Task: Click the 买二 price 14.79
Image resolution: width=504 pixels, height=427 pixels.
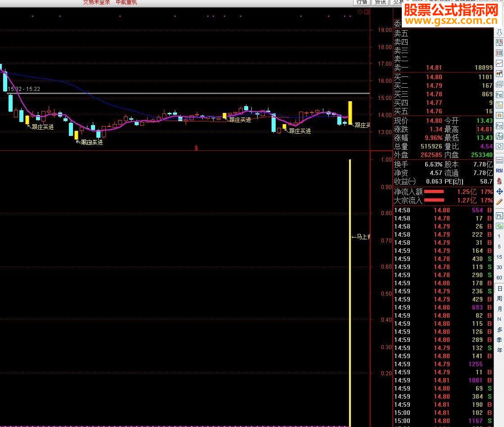Action: (434, 86)
